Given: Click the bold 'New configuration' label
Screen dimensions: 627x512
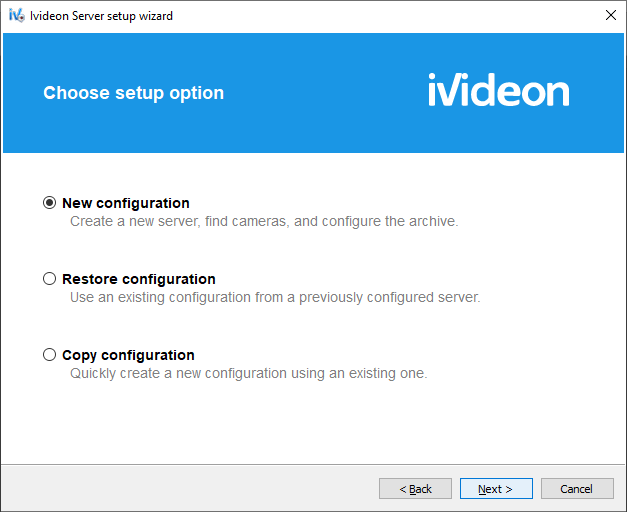Looking at the screenshot, I should click(126, 203).
